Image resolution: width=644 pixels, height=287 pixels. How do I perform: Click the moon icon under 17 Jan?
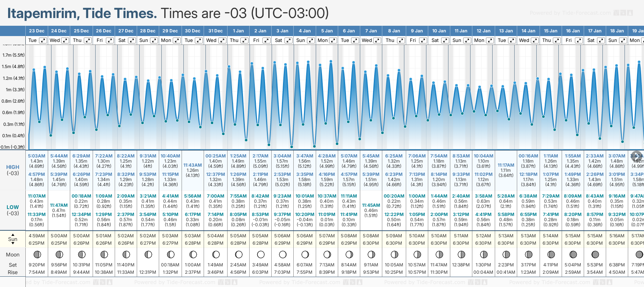pyautogui.click(x=595, y=254)
